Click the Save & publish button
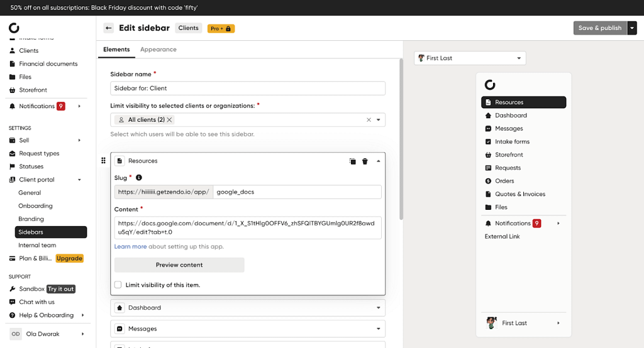Viewport: 644px width, 348px height. click(x=600, y=28)
